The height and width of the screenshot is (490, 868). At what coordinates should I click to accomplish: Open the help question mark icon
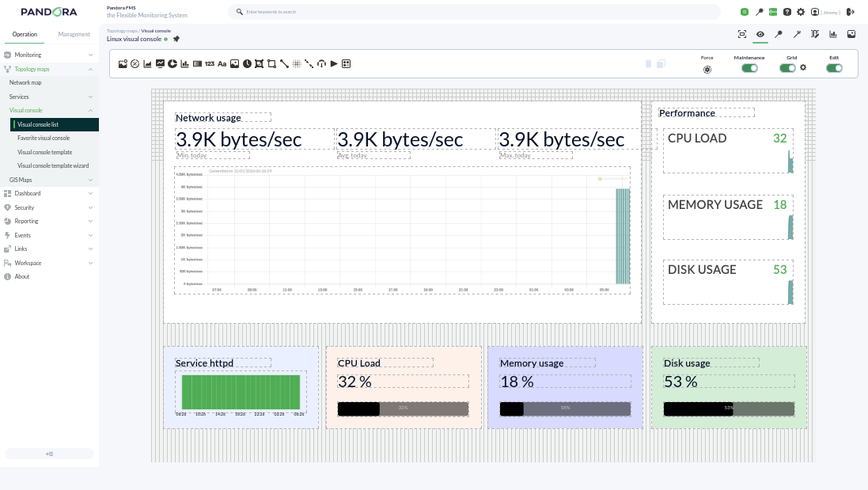(787, 12)
